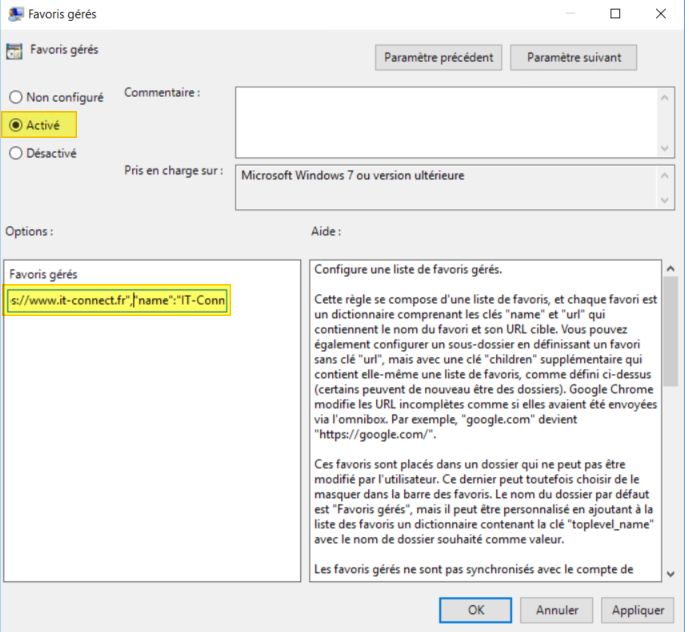Click the Aide panel scrollbar thumb

pos(670,330)
